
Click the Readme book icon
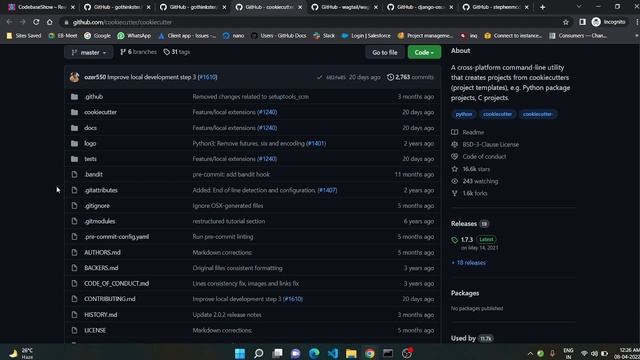pyautogui.click(x=455, y=132)
